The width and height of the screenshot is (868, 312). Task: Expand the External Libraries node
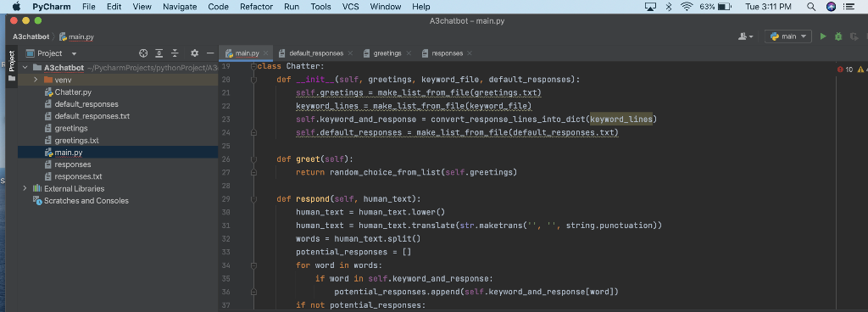pyautogui.click(x=25, y=188)
